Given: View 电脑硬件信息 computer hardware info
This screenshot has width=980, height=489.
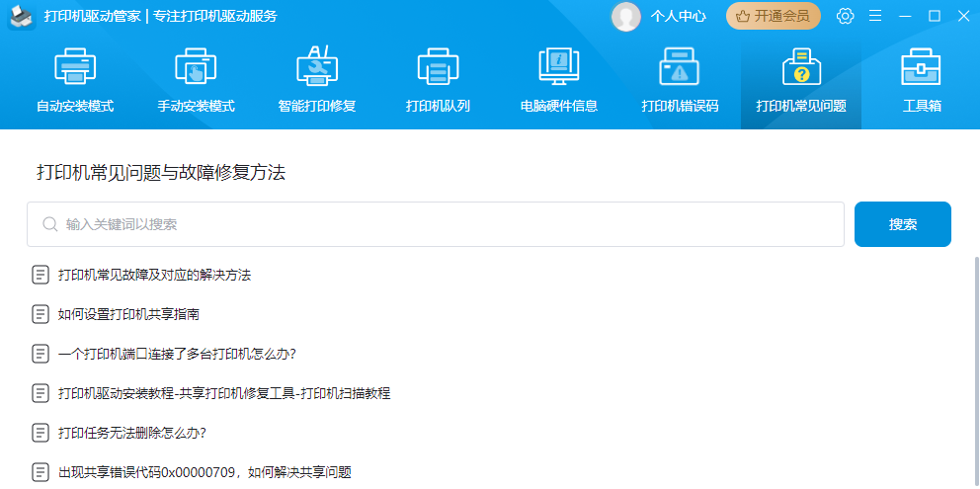Looking at the screenshot, I should (558, 69).
